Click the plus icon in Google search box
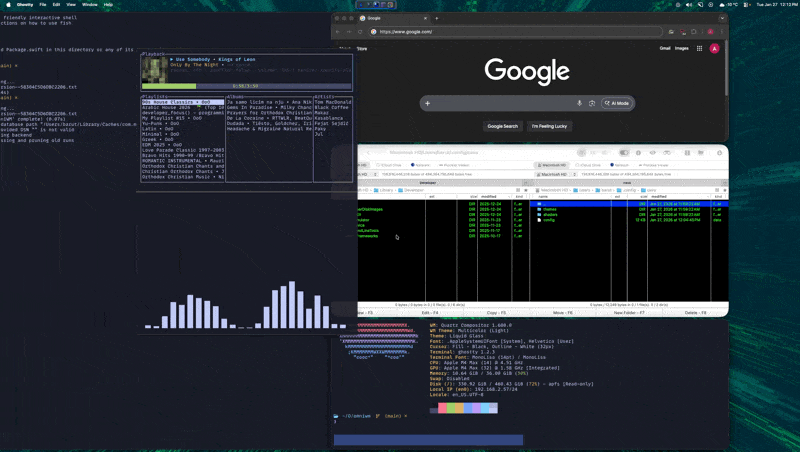Viewport: 800px width, 452px height. pos(428,104)
